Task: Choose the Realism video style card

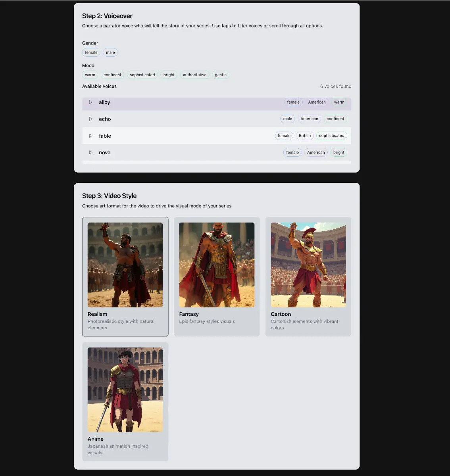Action: pos(125,276)
